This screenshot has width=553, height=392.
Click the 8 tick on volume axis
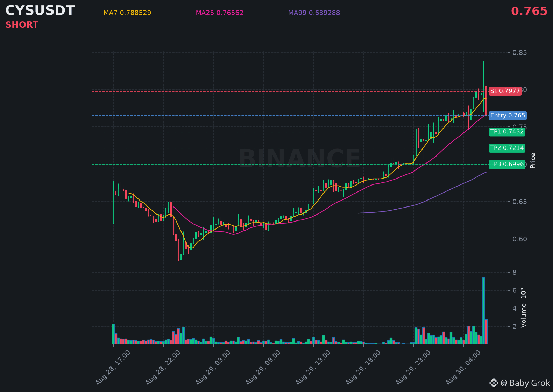point(515,272)
